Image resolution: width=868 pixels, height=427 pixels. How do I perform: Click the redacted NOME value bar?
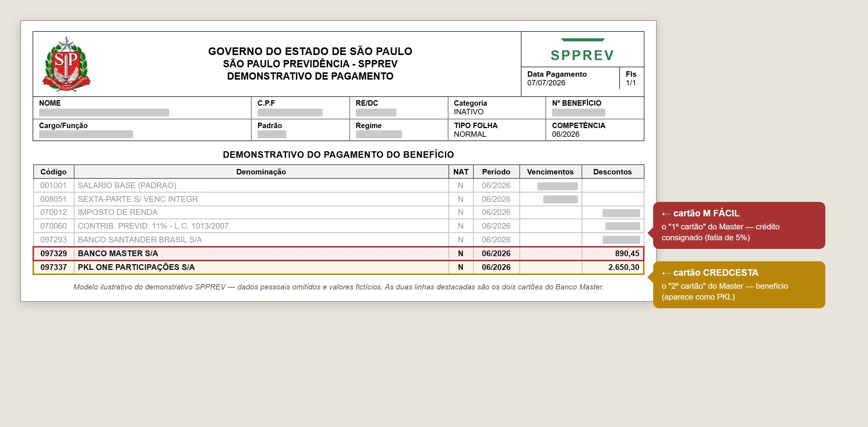point(104,112)
